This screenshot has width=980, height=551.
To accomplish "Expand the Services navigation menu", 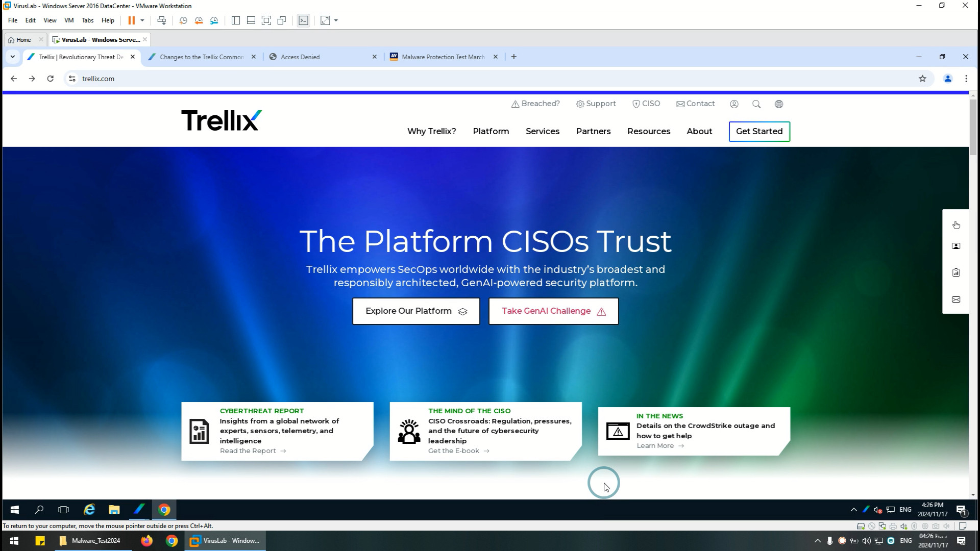I will 543,131.
